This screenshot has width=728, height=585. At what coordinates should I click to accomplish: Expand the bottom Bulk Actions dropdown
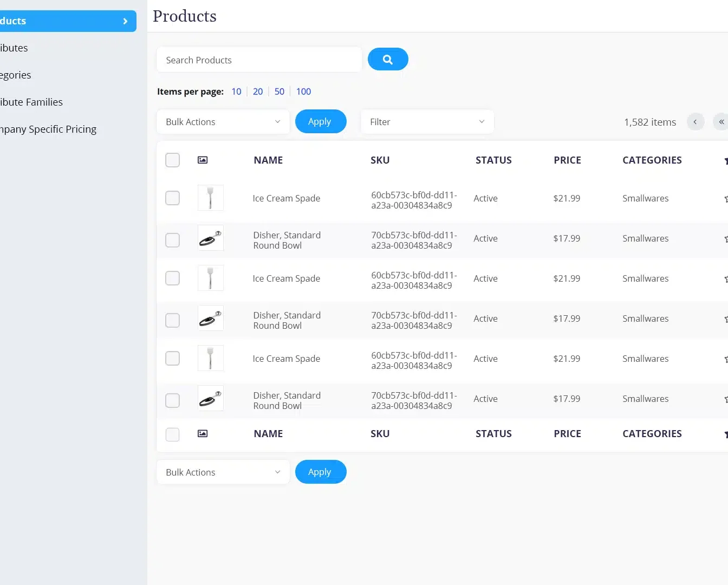(x=223, y=472)
